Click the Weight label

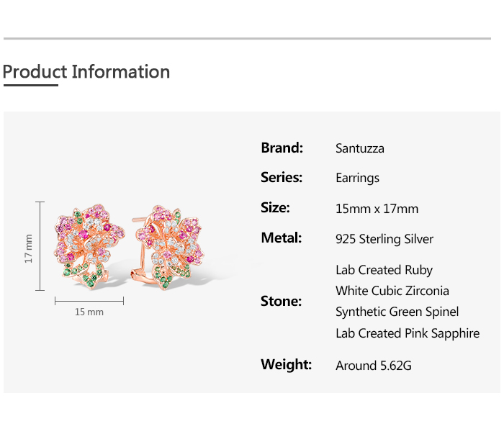coord(286,364)
